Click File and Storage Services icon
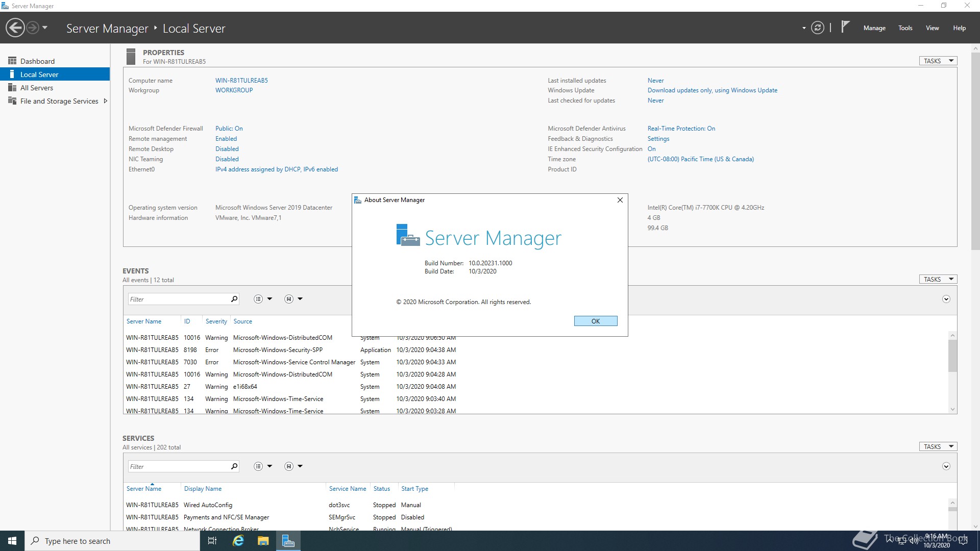This screenshot has height=551, width=980. [12, 101]
